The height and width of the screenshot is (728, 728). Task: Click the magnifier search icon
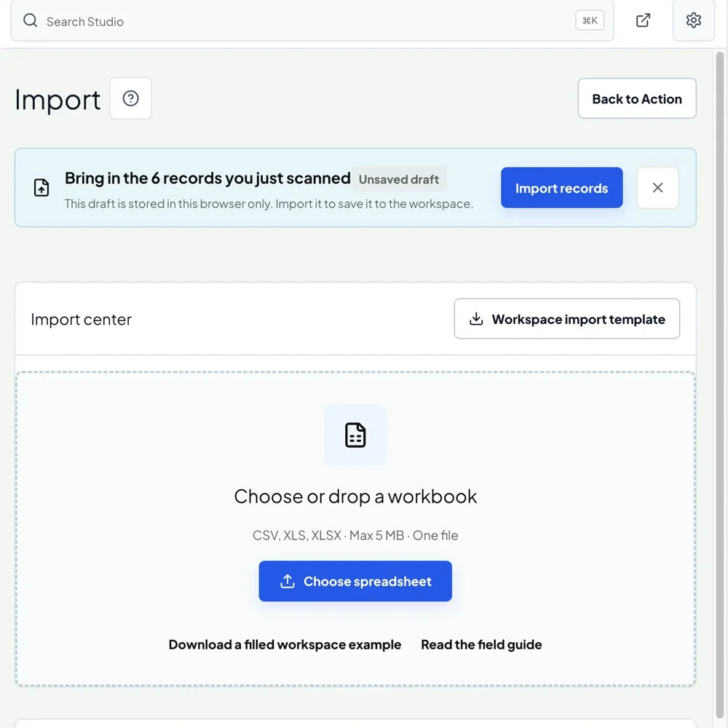click(x=30, y=20)
